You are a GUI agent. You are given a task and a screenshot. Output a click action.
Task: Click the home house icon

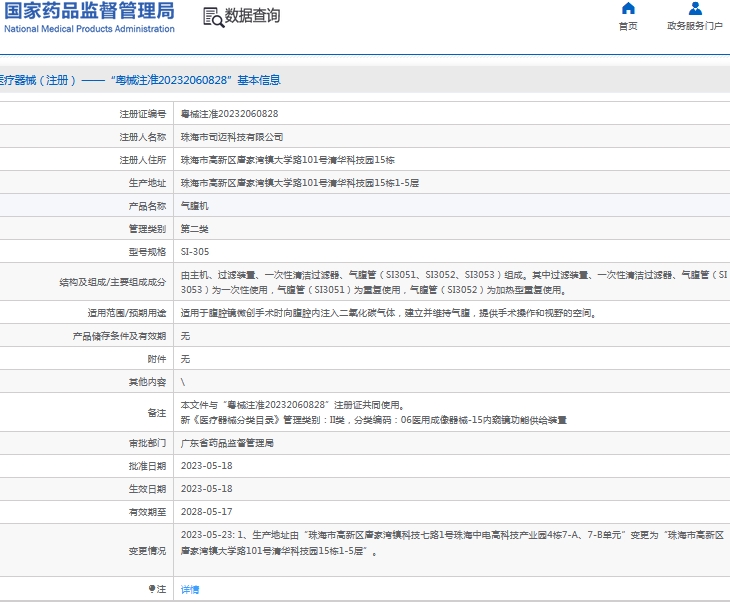point(628,8)
